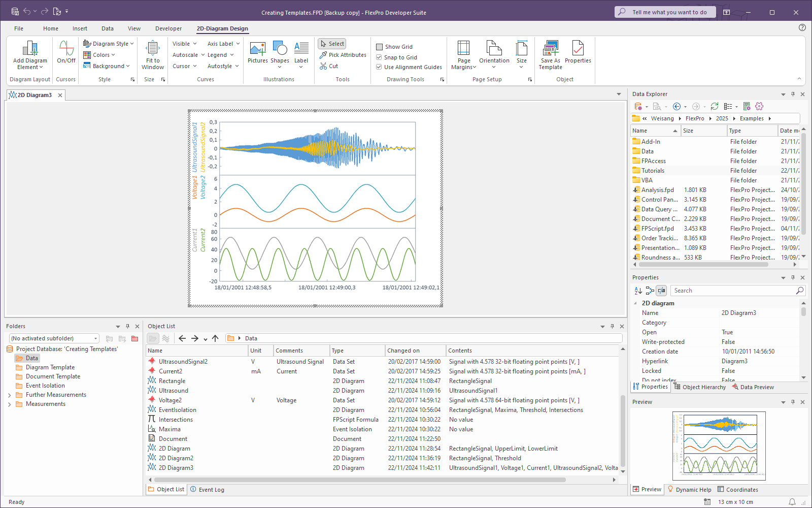
Task: Open the Insert ribbon tab
Action: point(80,28)
